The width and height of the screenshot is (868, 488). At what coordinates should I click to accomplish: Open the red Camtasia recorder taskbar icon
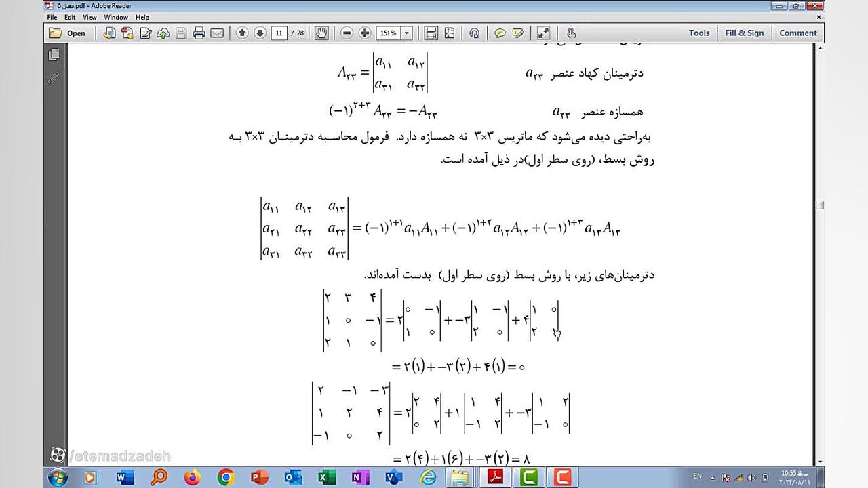point(562,477)
